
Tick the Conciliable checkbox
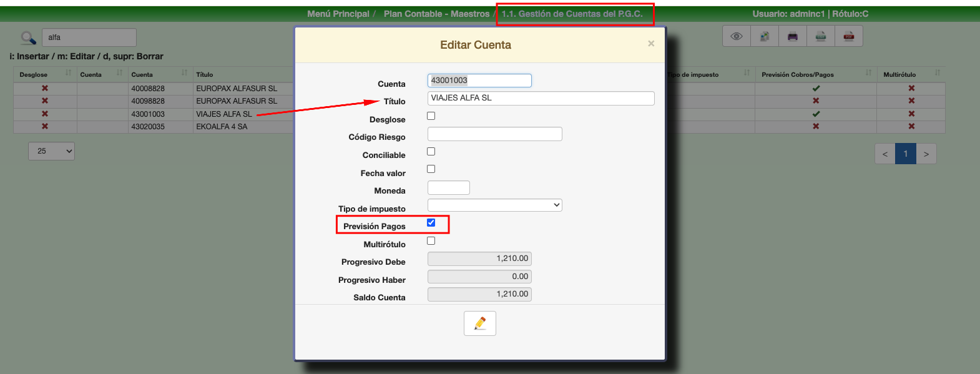coord(431,152)
